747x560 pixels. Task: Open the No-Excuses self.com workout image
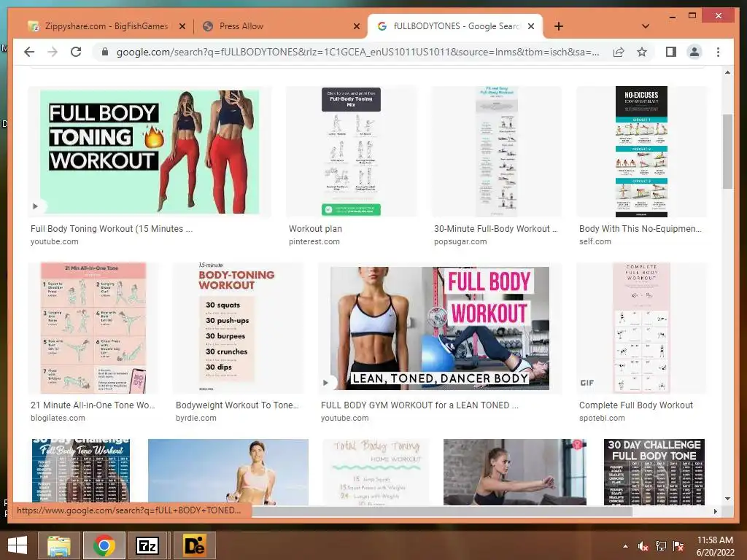tap(641, 152)
